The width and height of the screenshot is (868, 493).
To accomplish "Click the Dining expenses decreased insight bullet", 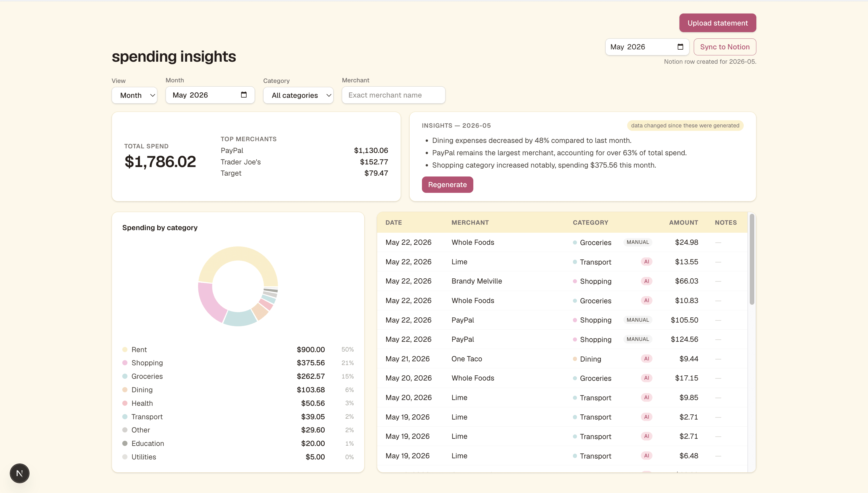I will [x=531, y=140].
